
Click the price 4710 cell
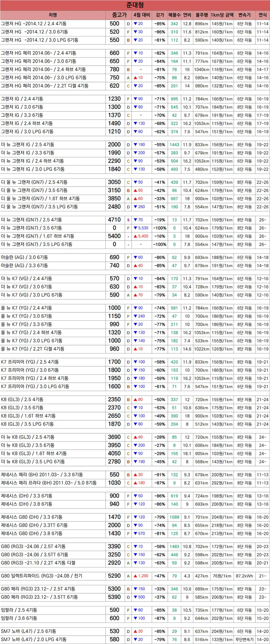(x=115, y=220)
